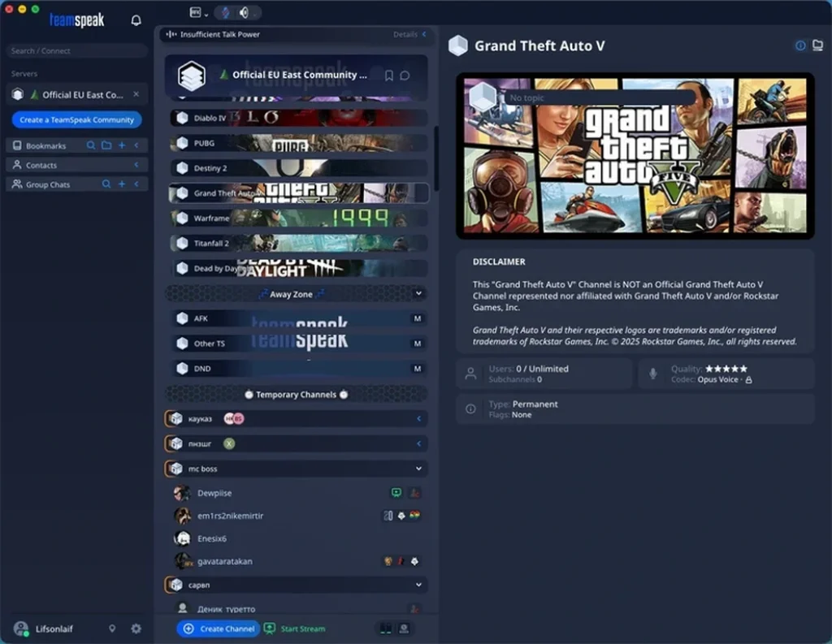Expand the Contacts section

tap(136, 165)
